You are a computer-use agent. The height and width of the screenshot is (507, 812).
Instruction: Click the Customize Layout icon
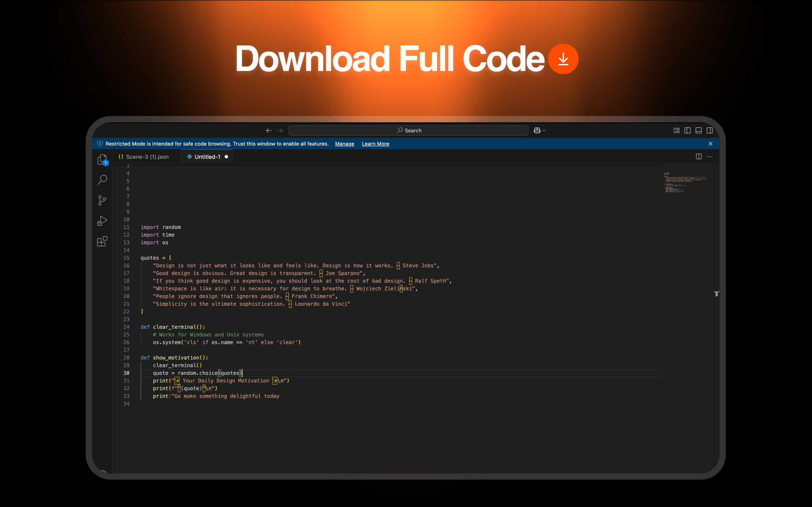click(x=677, y=131)
